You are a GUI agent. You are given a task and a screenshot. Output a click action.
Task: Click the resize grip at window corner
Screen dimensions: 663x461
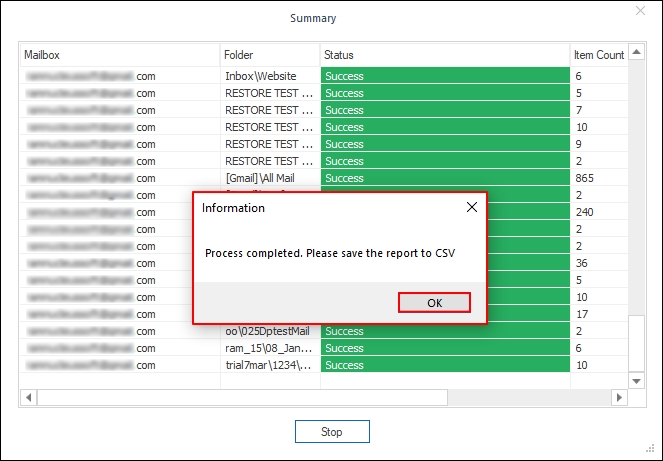tap(650, 449)
